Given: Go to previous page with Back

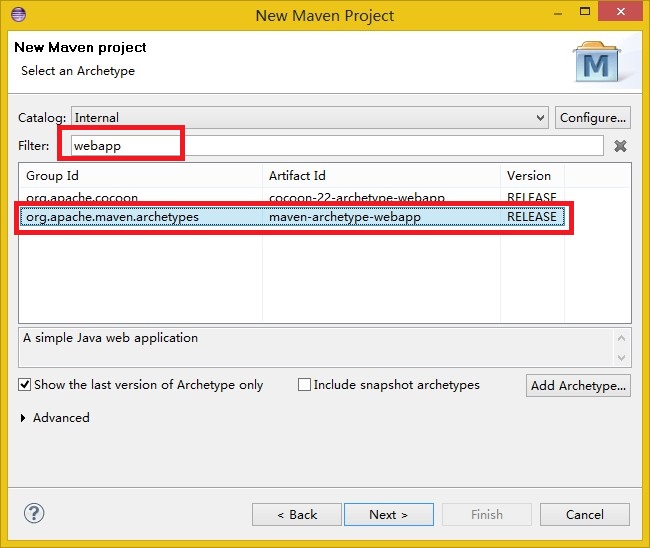Looking at the screenshot, I should [x=297, y=514].
